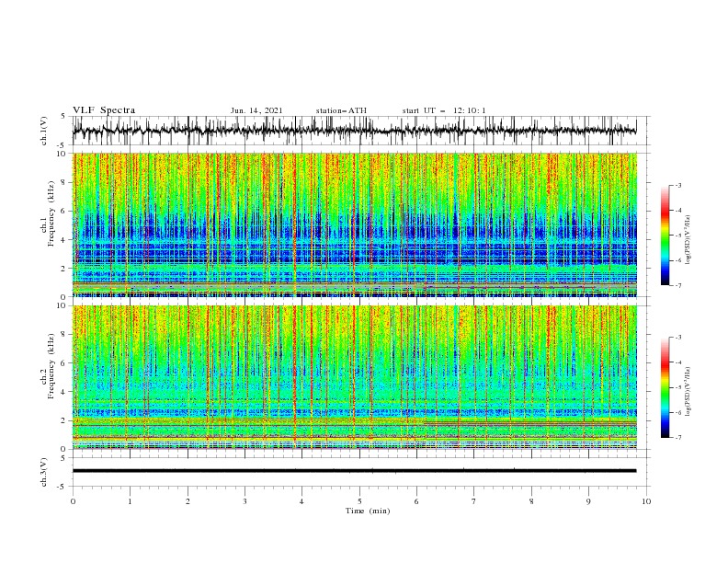Click the "Time (min)" axis title

pos(368,511)
